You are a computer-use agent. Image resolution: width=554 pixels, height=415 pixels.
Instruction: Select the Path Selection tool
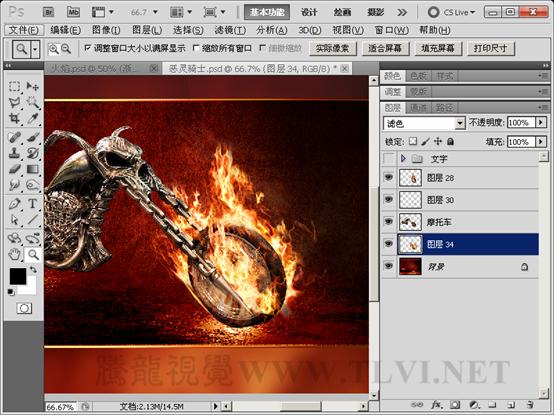point(14,220)
